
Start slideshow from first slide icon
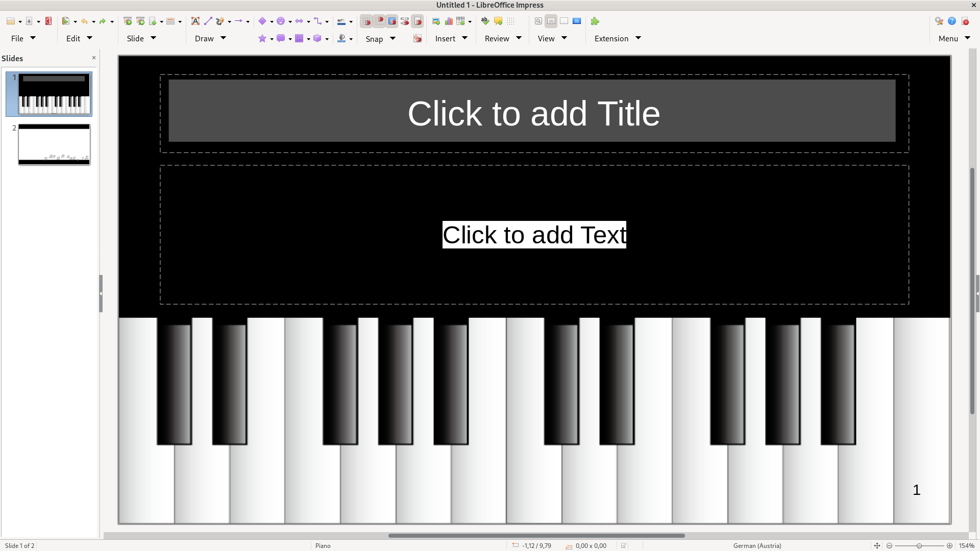(x=128, y=21)
